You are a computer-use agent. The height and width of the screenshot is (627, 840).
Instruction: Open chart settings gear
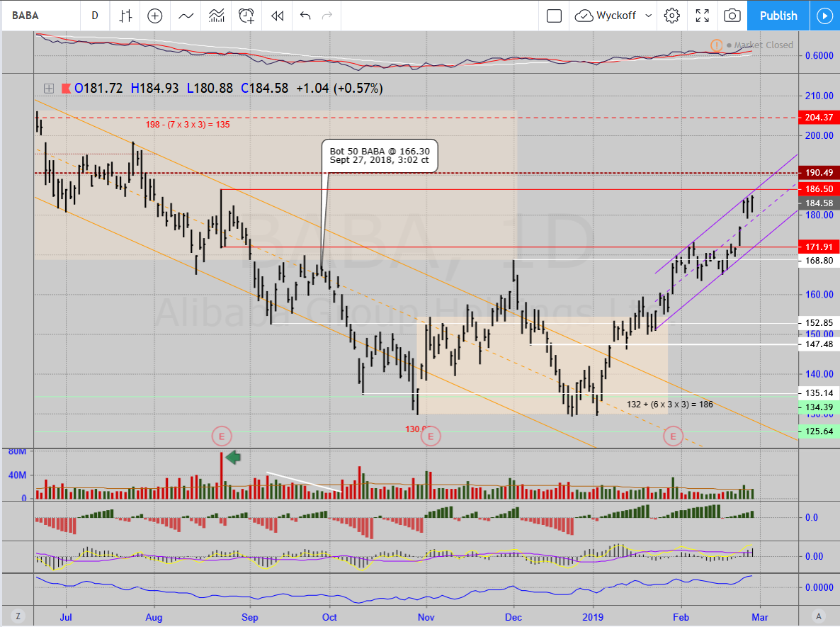[671, 16]
